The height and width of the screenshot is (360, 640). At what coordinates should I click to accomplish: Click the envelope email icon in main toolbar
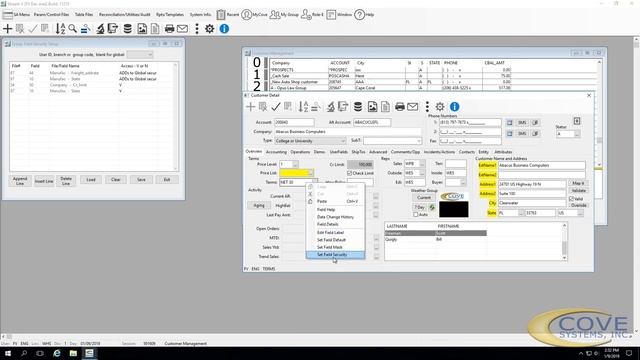(182, 29)
